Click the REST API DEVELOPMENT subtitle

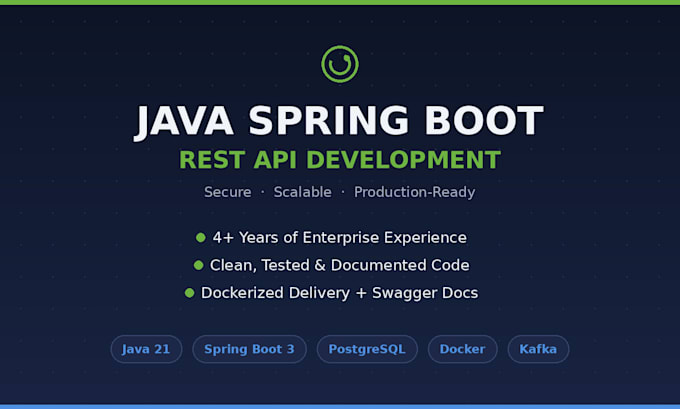pyautogui.click(x=340, y=160)
